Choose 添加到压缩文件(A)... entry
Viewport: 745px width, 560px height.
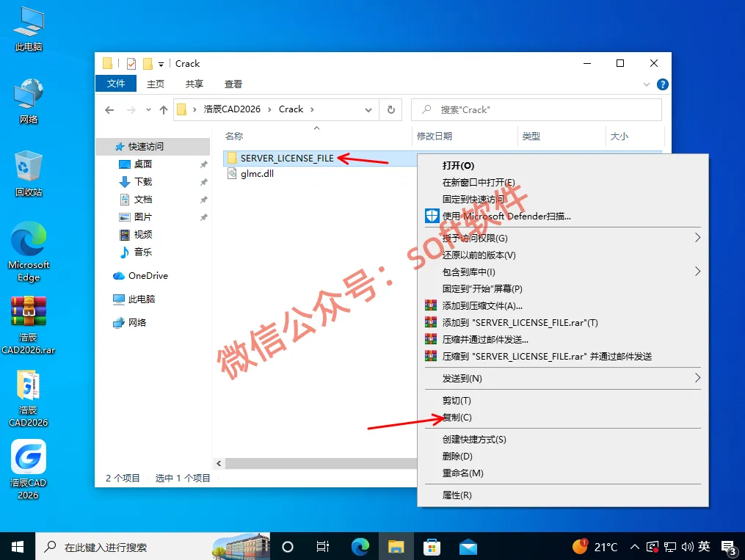tap(562, 305)
